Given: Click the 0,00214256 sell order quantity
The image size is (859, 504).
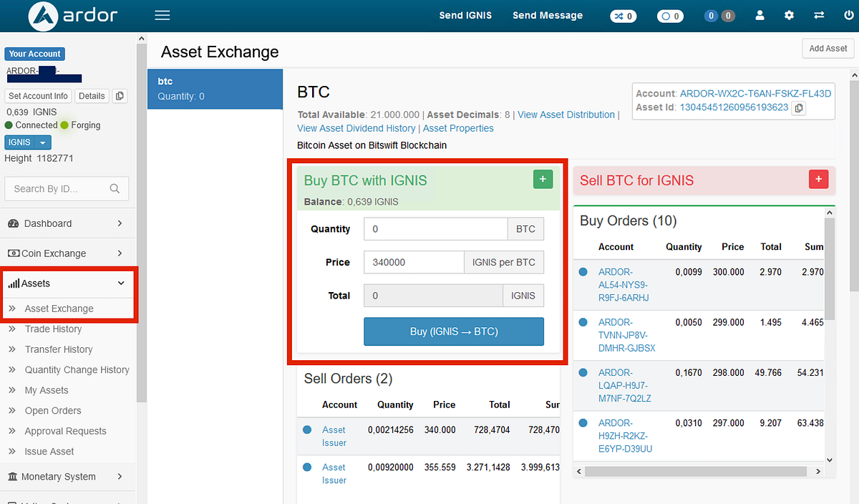Looking at the screenshot, I should click(x=391, y=430).
